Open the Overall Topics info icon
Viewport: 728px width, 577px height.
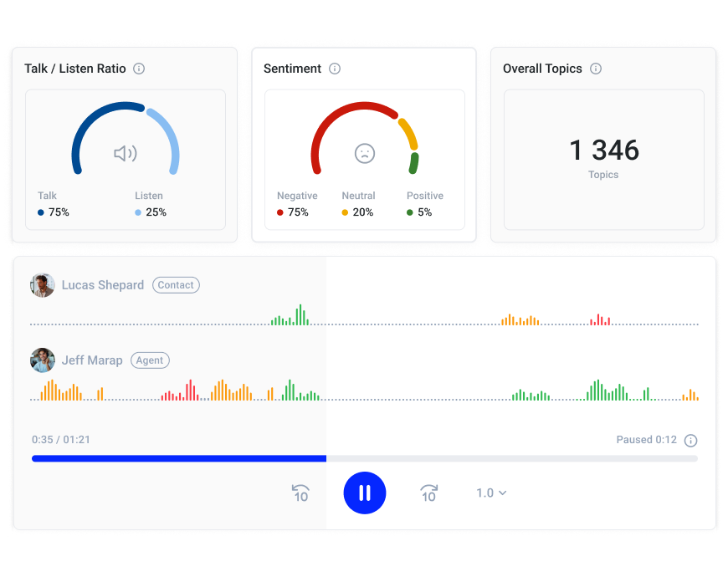595,69
